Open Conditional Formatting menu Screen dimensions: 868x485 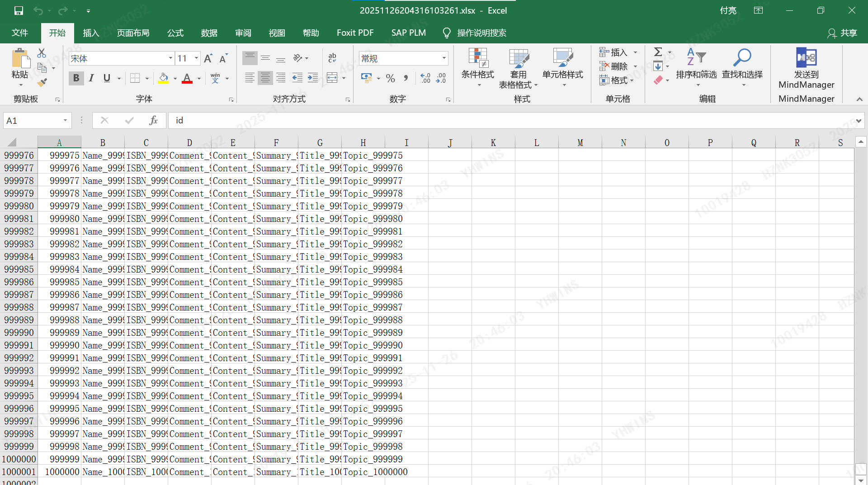pos(478,67)
